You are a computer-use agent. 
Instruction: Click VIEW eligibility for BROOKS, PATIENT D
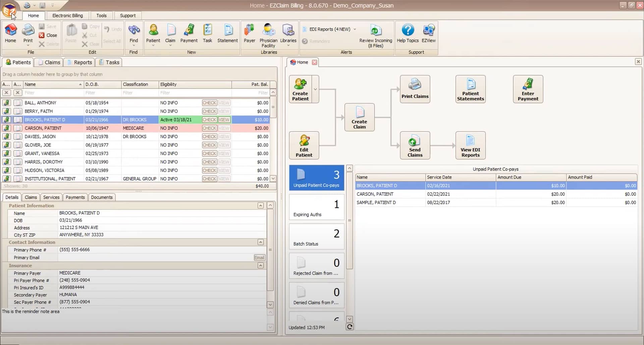tap(224, 120)
